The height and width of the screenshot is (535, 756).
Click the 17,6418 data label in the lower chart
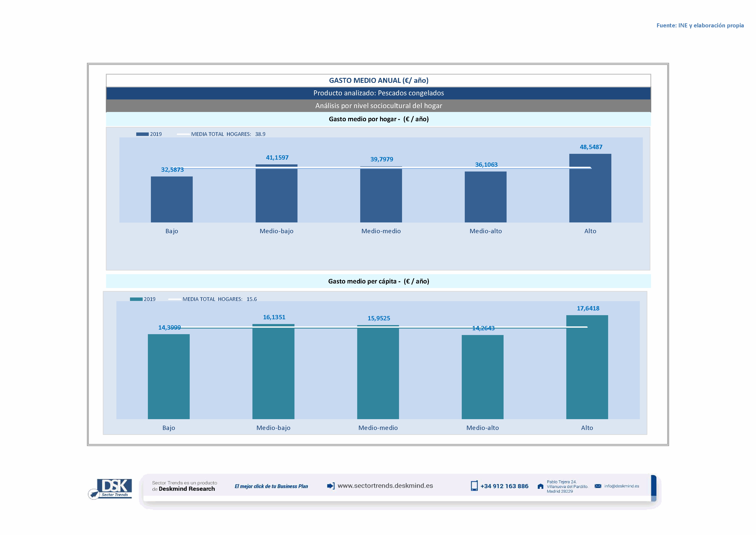pos(588,308)
